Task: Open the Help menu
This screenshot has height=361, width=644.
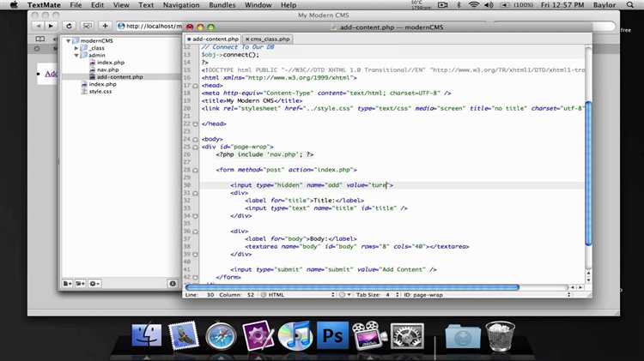Action: [289, 5]
